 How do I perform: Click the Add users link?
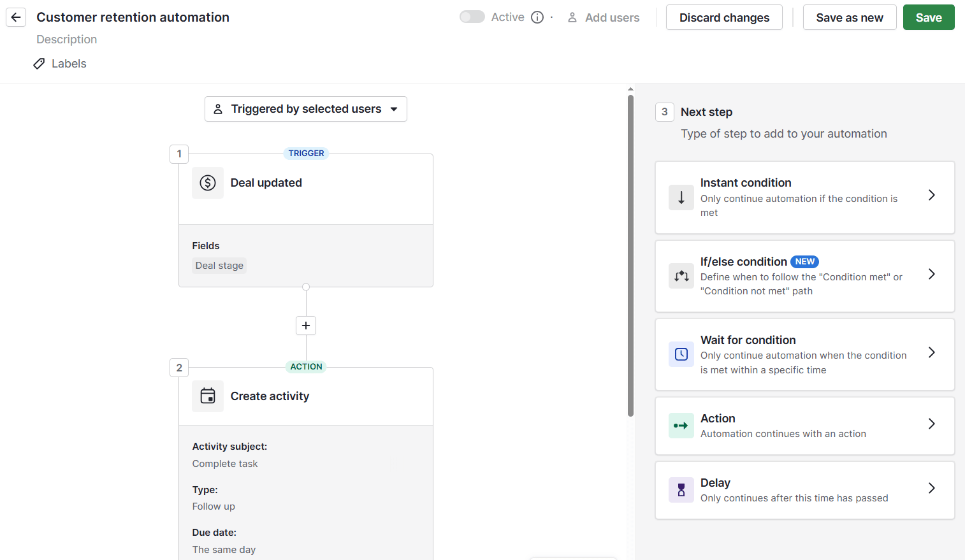pos(604,18)
